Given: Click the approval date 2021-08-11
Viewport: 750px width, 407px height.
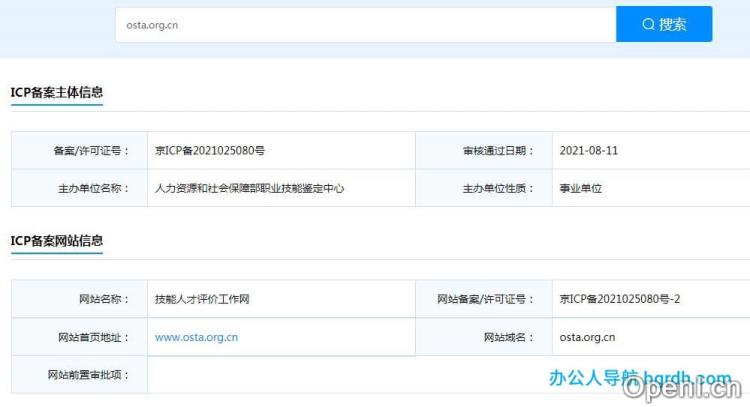Looking at the screenshot, I should click(x=589, y=150).
